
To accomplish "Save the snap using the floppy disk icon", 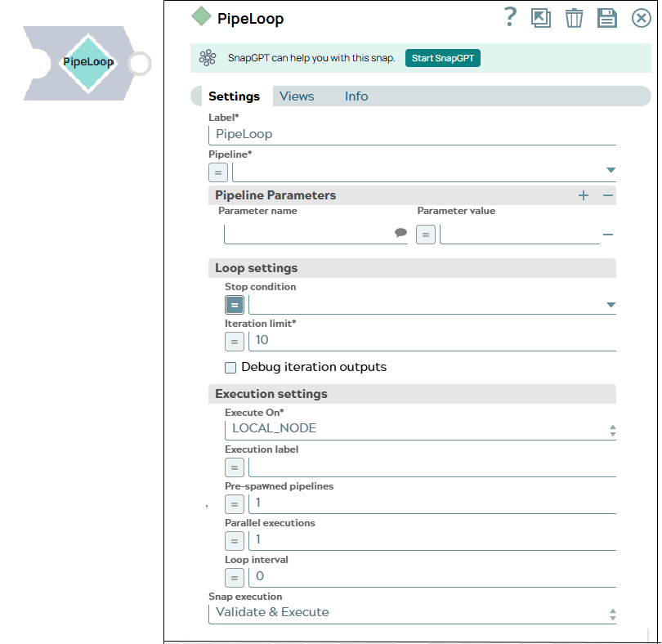I will tap(607, 18).
